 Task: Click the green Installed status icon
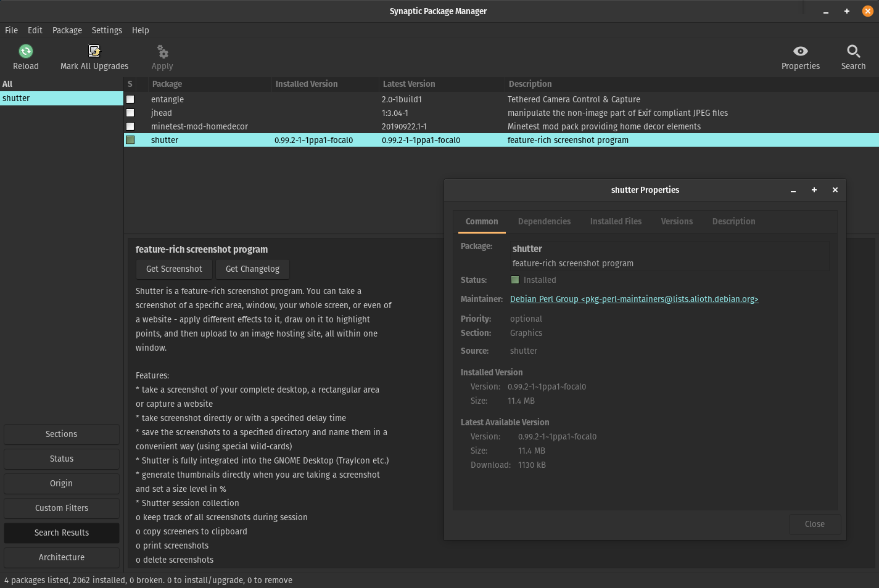pos(514,279)
